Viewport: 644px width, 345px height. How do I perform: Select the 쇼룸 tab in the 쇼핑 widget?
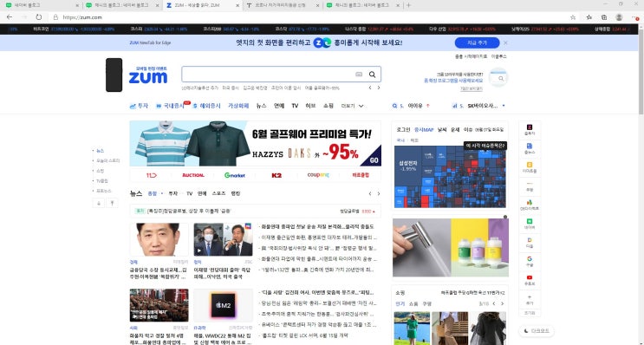click(x=413, y=304)
